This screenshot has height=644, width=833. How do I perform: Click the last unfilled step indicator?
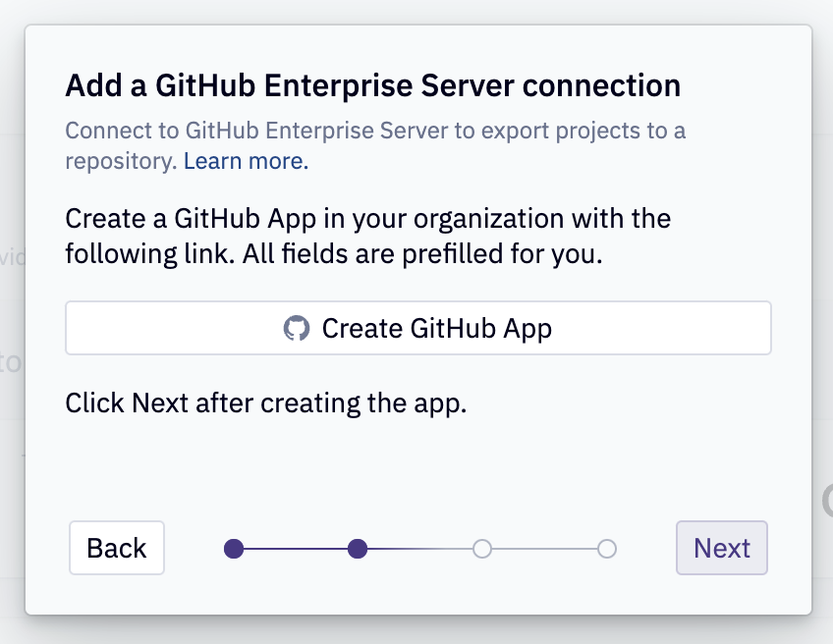pyautogui.click(x=606, y=549)
